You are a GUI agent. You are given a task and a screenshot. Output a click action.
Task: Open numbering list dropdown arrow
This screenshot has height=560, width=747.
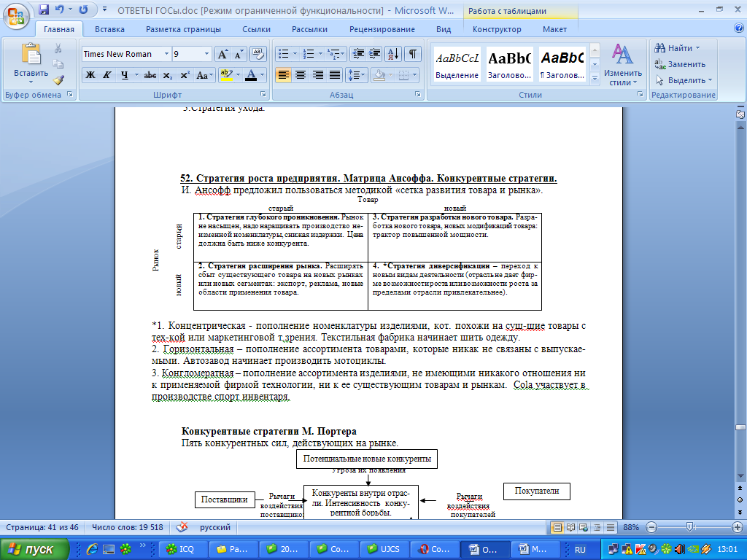[x=320, y=54]
